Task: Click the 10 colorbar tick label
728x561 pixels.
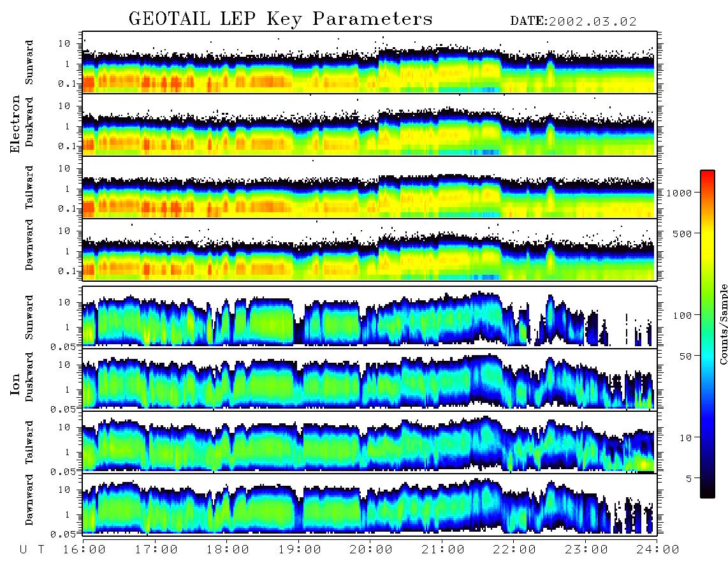Action: coord(685,437)
